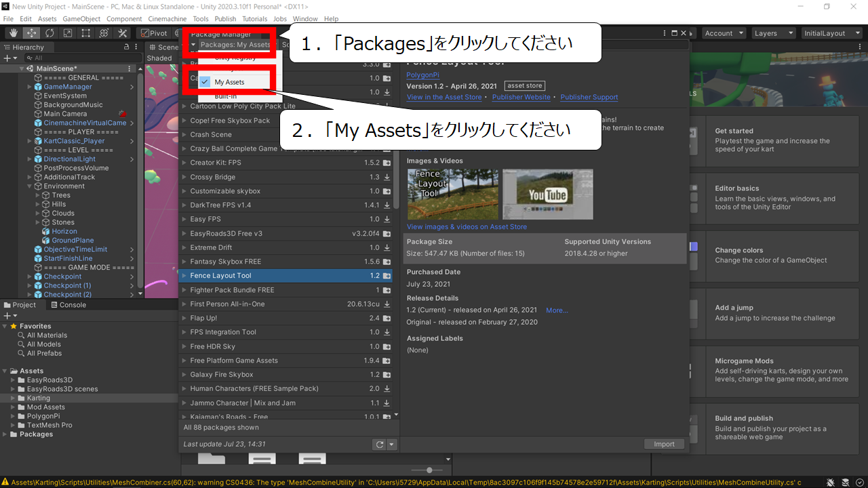Open the Cinemachine menu
This screenshot has width=868, height=488.
point(168,19)
